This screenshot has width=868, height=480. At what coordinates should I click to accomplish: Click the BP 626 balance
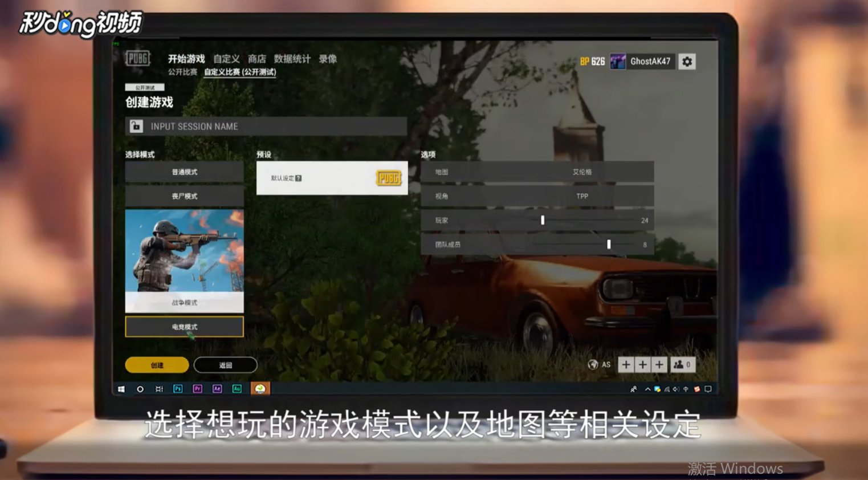(592, 61)
